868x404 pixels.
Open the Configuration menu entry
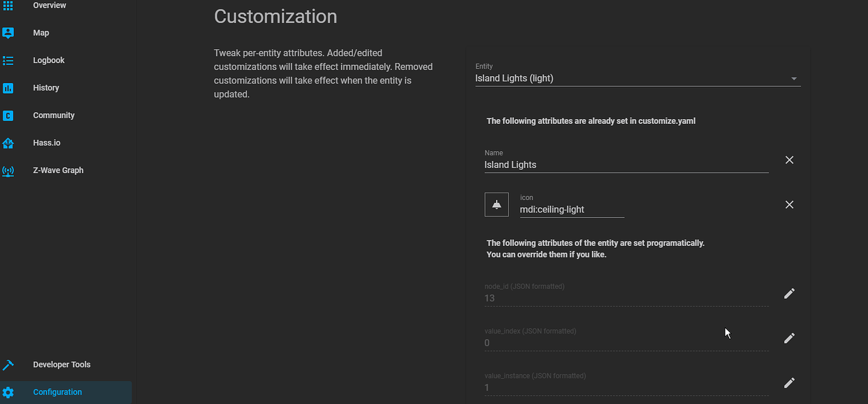[57, 391]
